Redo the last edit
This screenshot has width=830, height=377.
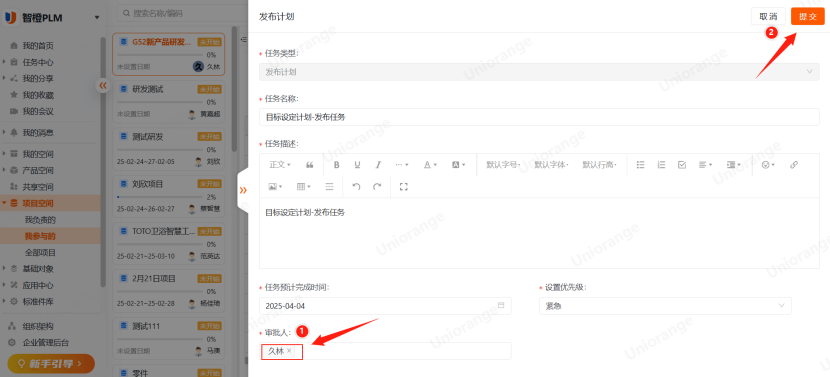(377, 186)
